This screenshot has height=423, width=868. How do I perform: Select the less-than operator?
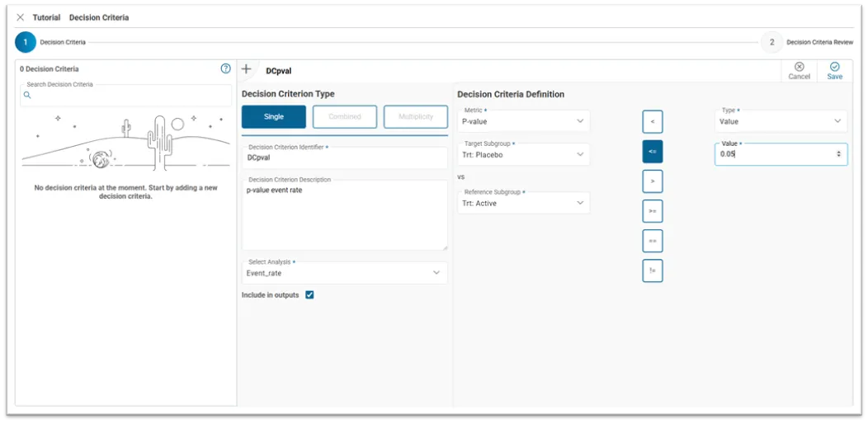point(653,122)
